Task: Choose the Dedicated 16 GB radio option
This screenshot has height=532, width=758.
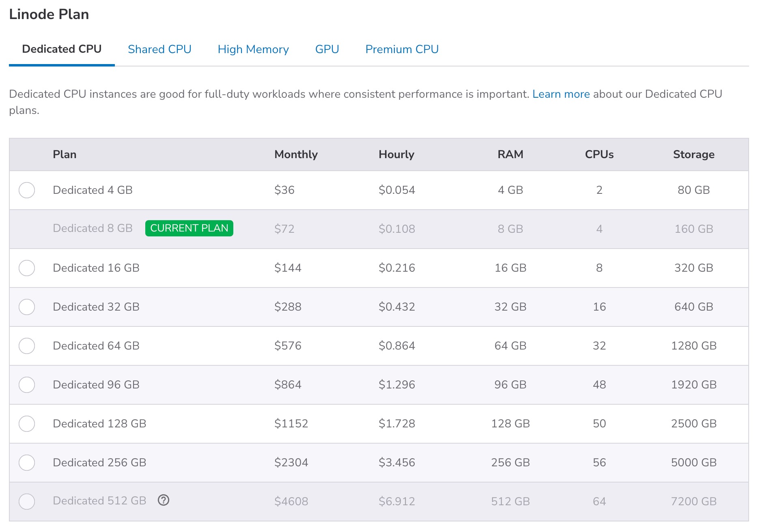Action: [27, 268]
